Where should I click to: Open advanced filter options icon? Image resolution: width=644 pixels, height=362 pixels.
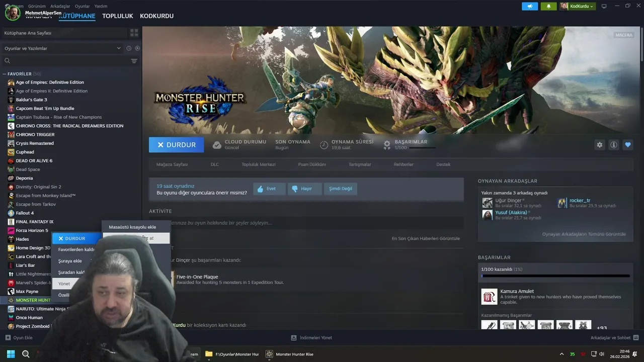pos(134,61)
